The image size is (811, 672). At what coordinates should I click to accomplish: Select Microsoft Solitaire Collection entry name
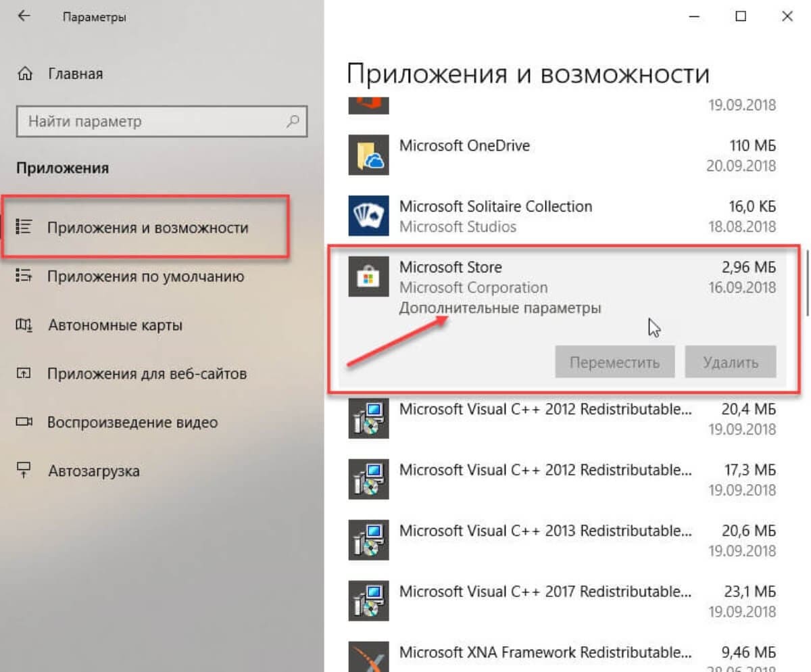point(495,206)
